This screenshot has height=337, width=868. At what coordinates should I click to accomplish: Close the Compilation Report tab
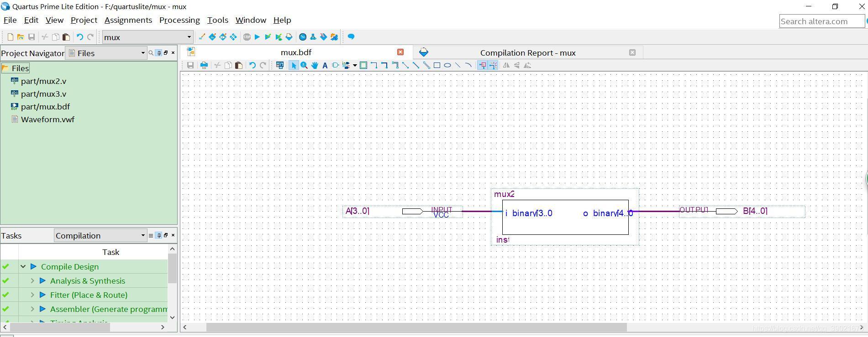632,52
